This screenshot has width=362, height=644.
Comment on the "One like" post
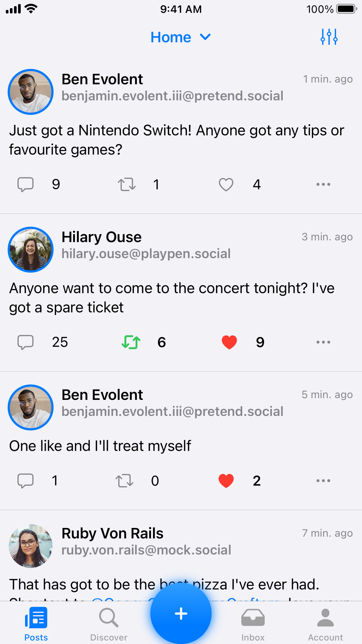26,481
